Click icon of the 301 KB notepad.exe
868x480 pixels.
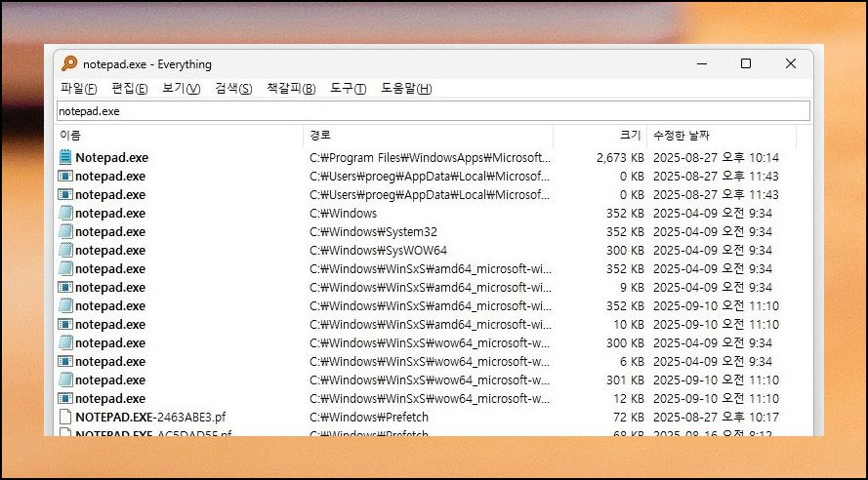point(65,380)
